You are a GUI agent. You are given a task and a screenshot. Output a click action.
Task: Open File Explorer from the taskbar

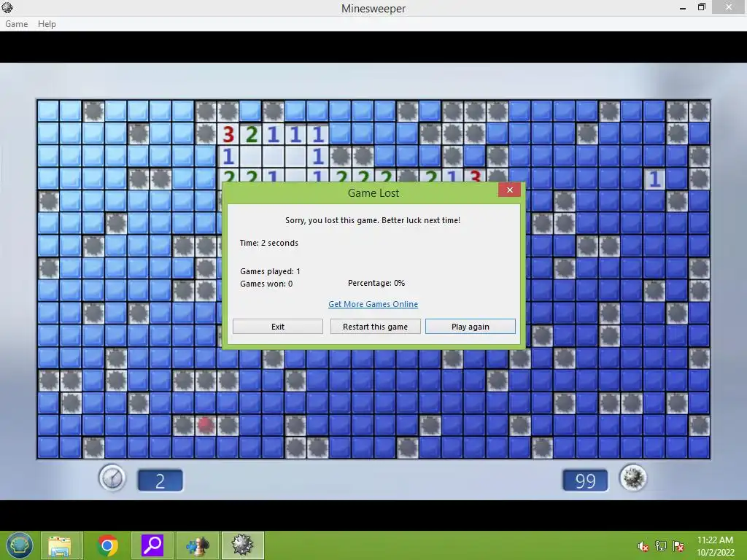pos(60,545)
